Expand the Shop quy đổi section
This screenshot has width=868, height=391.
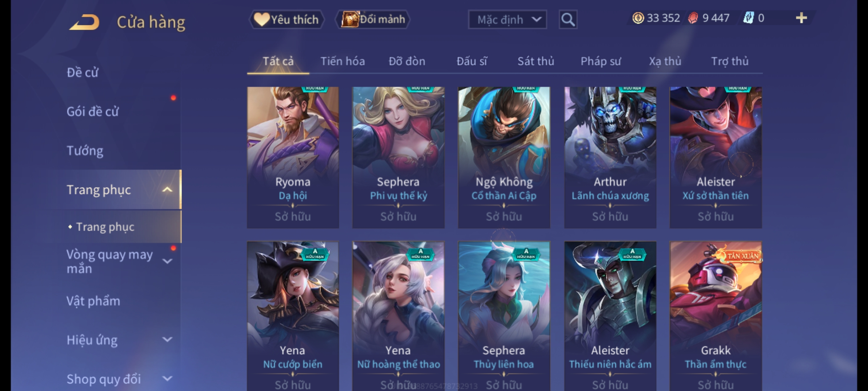167,379
